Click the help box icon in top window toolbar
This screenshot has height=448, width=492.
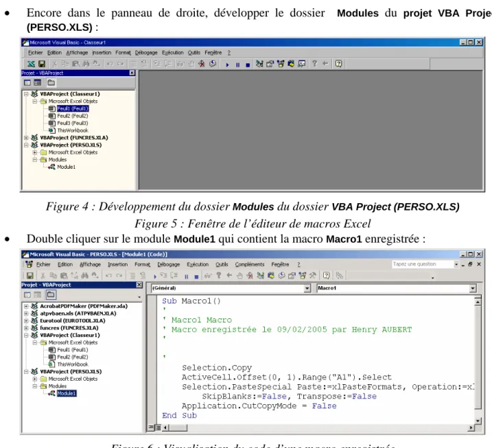click(x=338, y=64)
